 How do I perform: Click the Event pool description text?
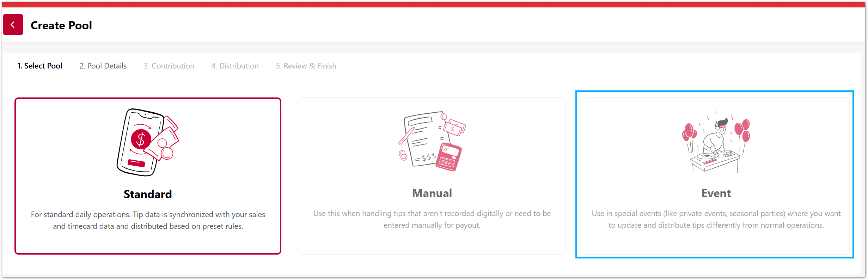pos(716,219)
